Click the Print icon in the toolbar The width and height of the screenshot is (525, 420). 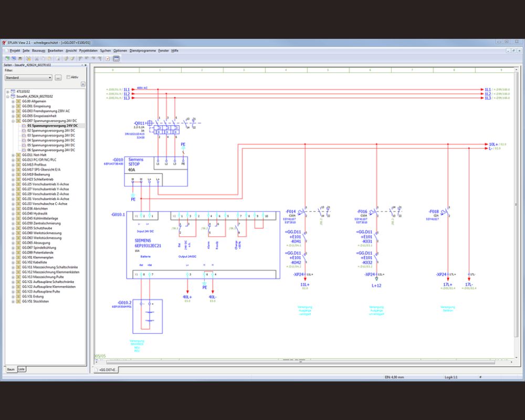point(20,58)
